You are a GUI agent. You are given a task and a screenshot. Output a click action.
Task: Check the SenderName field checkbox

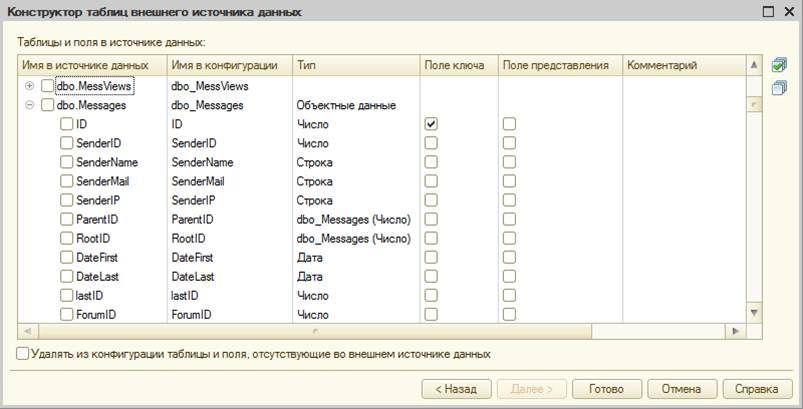pyautogui.click(x=67, y=162)
